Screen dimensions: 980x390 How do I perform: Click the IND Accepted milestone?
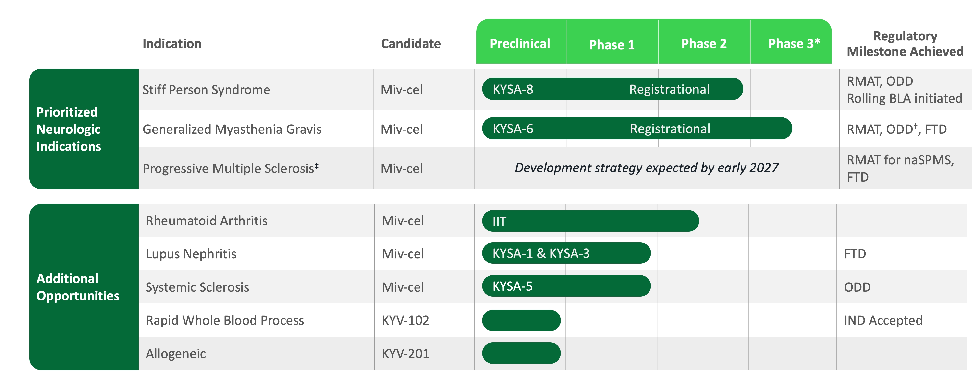pyautogui.click(x=883, y=320)
